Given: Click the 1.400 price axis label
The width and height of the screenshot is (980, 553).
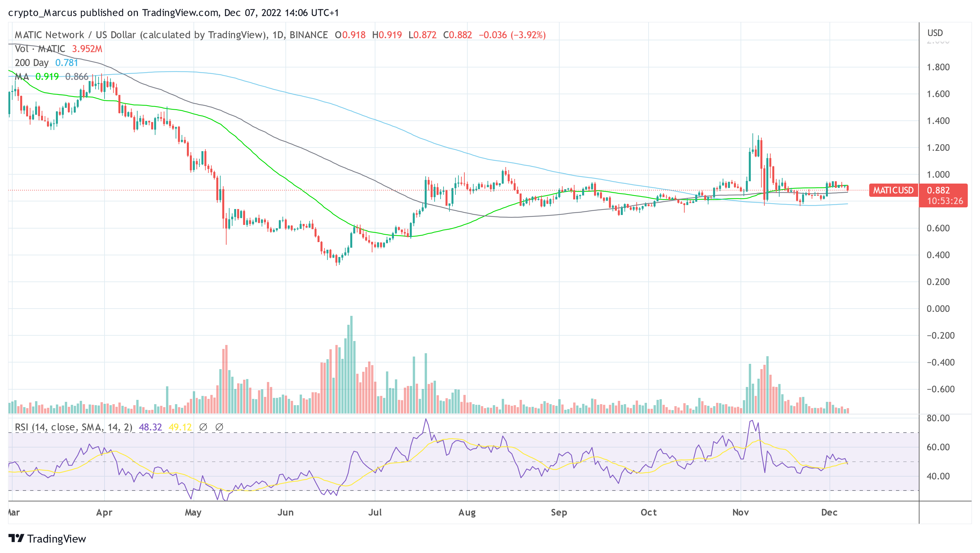Looking at the screenshot, I should tap(938, 121).
